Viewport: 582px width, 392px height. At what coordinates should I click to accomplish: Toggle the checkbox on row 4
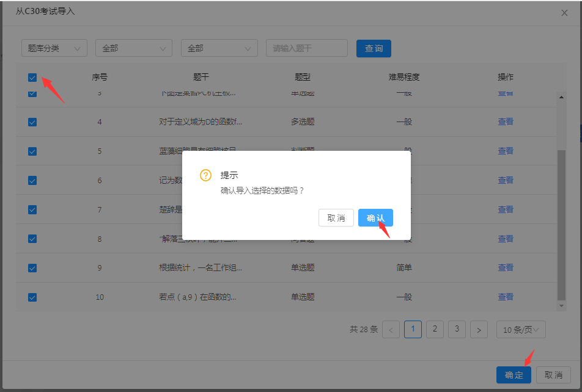coord(32,122)
